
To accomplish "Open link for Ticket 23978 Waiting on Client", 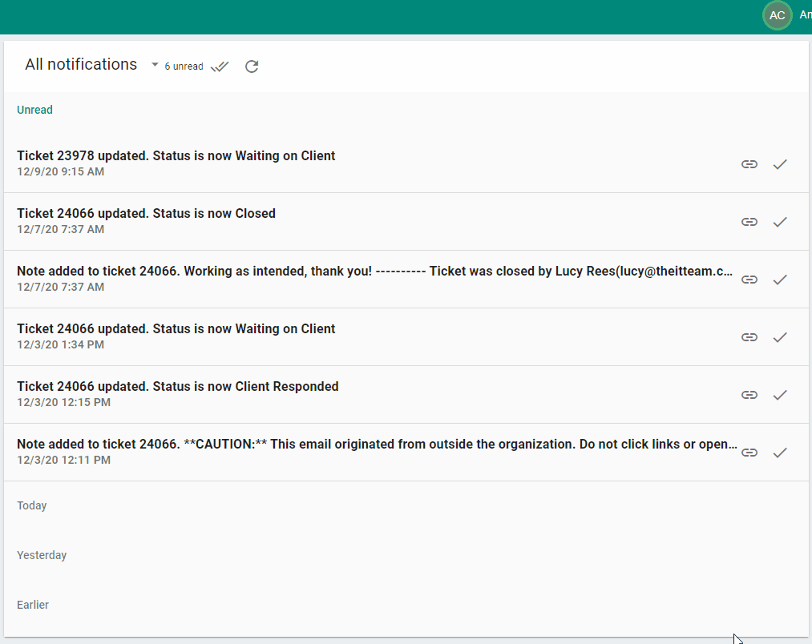I will (x=749, y=164).
